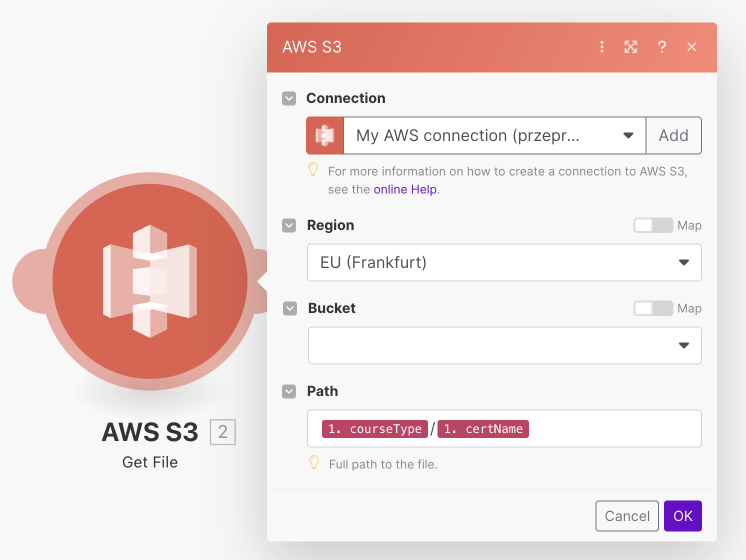Collapse the Region section chevron
Screen dimensions: 746x560
289,225
